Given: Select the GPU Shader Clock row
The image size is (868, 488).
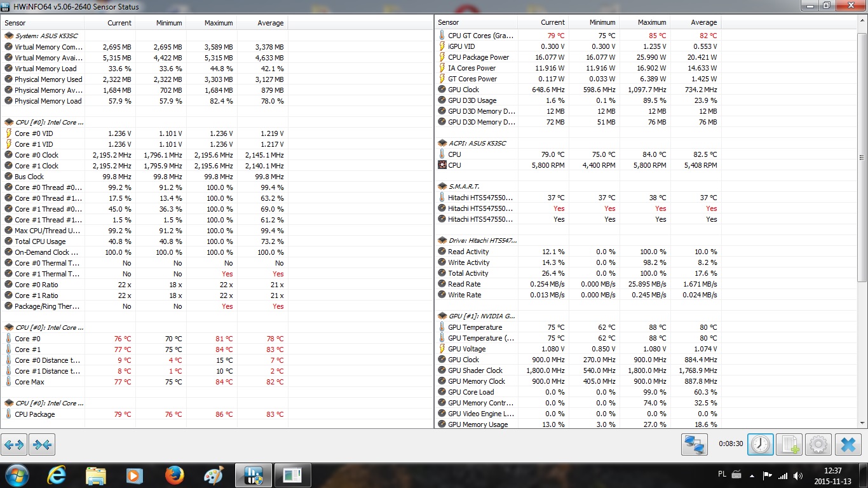Looking at the screenshot, I should tap(578, 370).
